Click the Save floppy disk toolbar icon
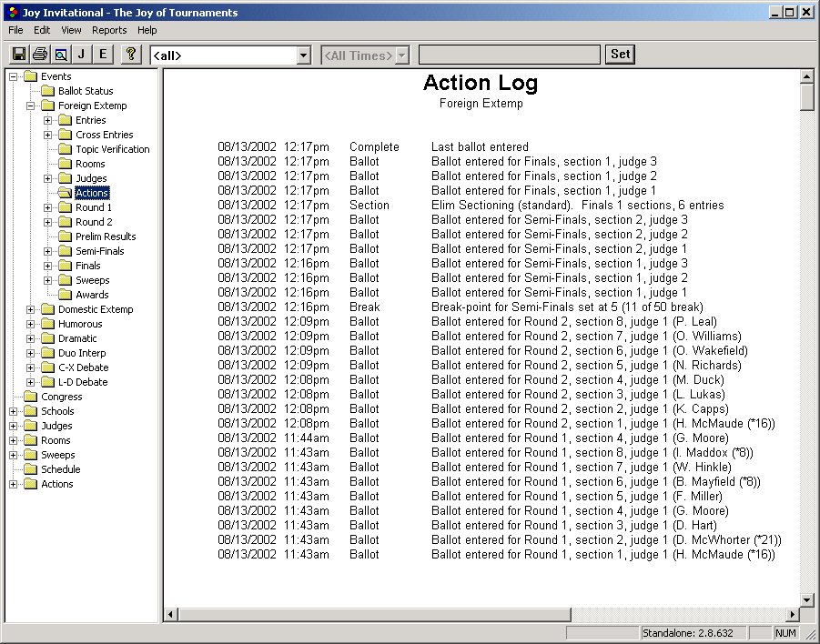The height and width of the screenshot is (644, 820). point(19,55)
